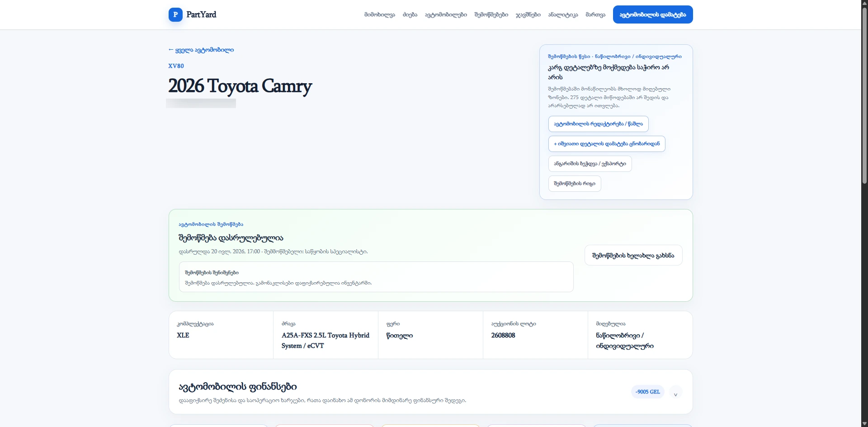
Task: Click the page scrollbar down arrow
Action: point(864,424)
